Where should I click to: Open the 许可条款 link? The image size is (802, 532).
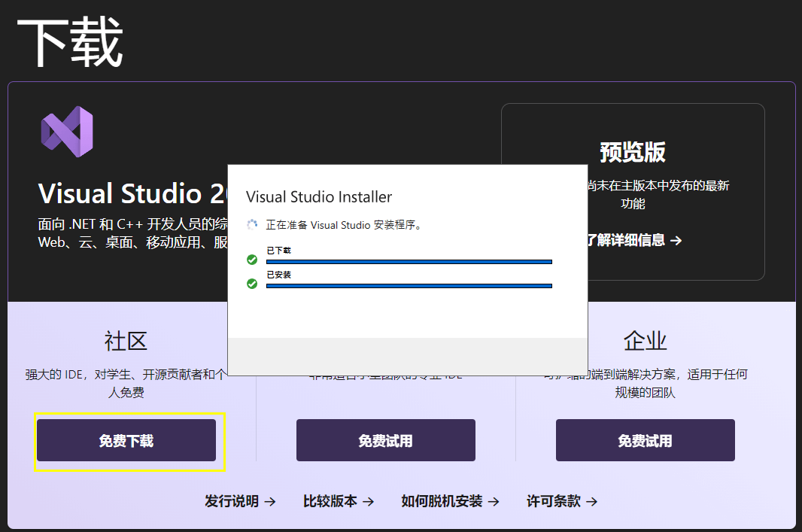click(x=562, y=501)
